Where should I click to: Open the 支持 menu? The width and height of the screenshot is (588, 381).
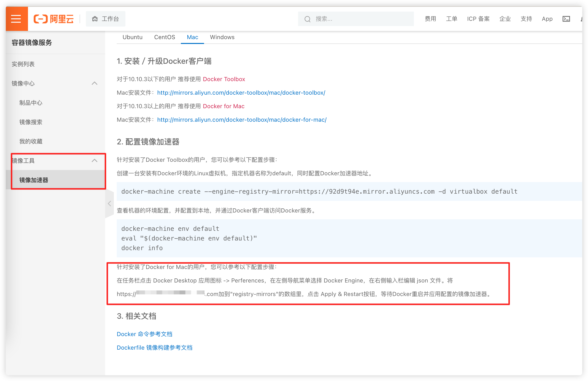click(526, 19)
